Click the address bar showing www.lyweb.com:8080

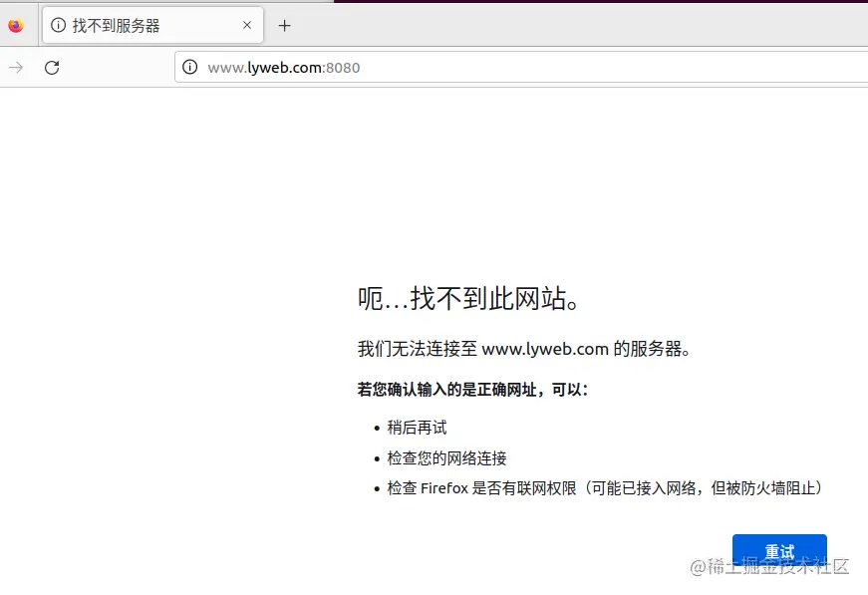pos(521,67)
